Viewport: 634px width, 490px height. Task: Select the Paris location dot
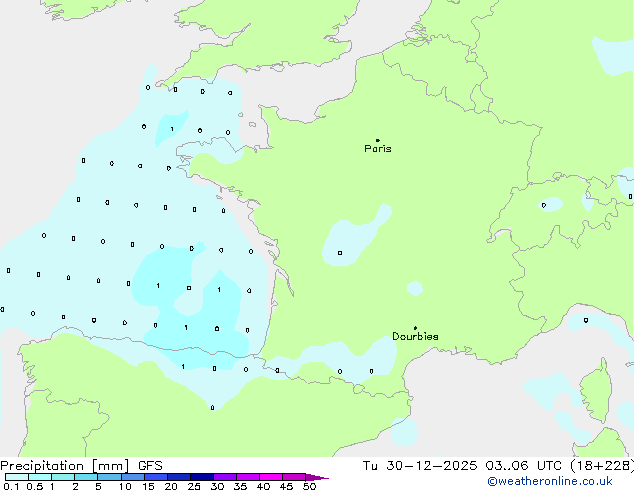coord(378,140)
